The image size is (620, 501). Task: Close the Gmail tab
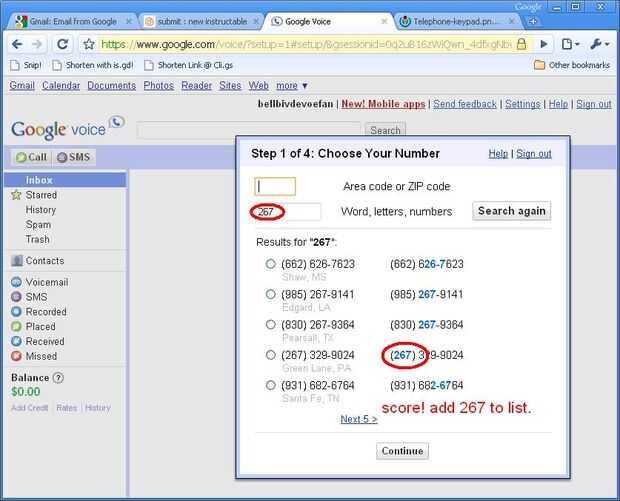point(129,21)
